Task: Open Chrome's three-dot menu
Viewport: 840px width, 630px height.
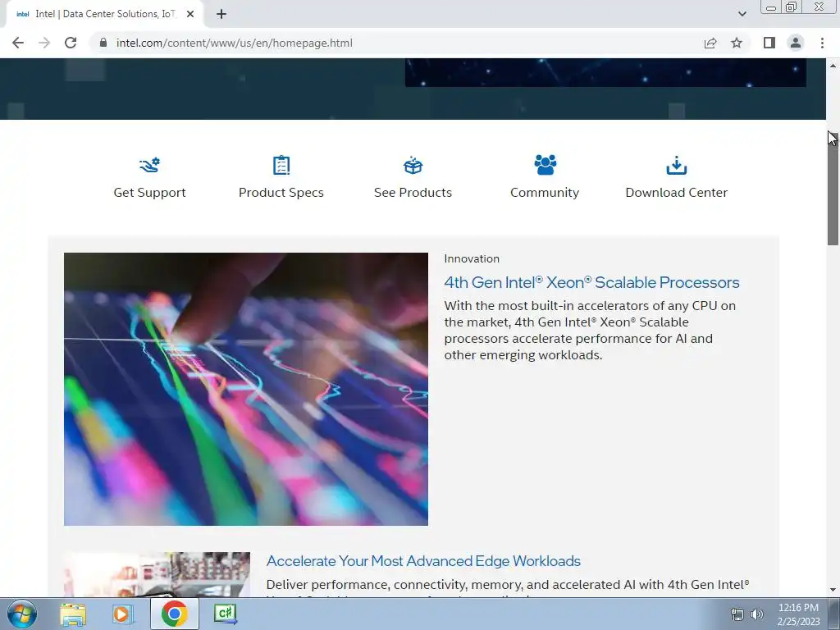Action: (x=822, y=43)
